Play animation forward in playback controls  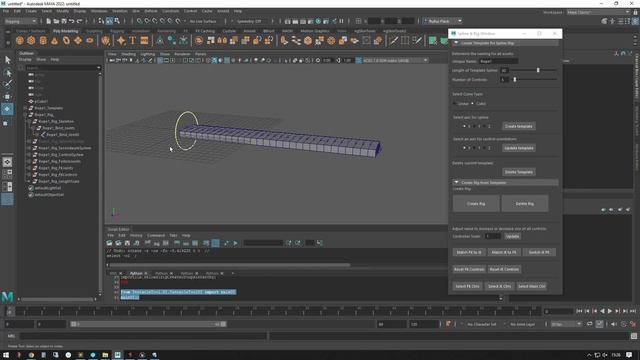click(610, 311)
